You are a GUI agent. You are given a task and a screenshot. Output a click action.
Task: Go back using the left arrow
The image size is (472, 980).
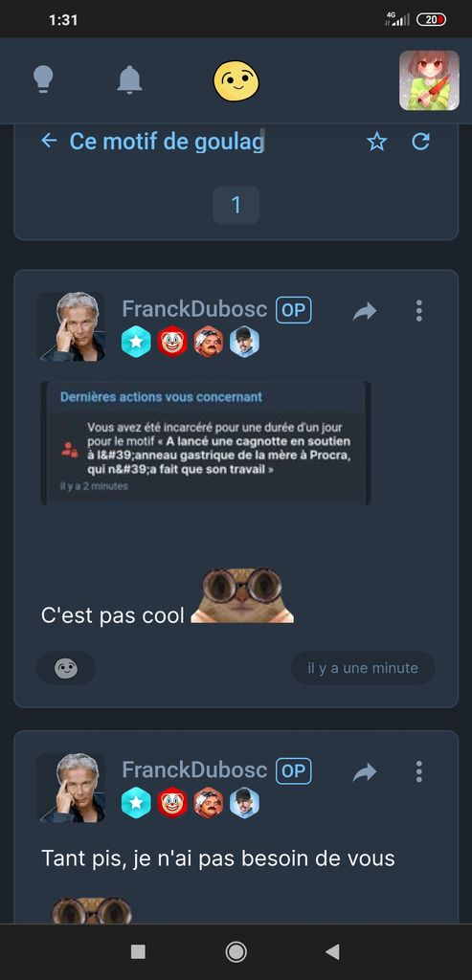[x=49, y=141]
